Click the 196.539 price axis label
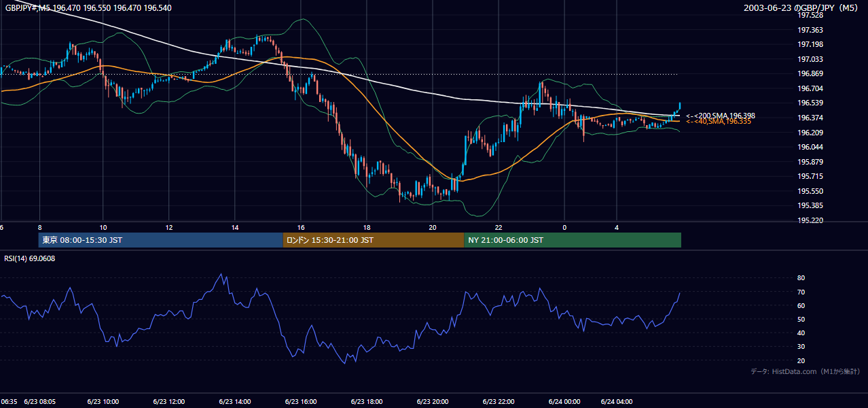 pyautogui.click(x=812, y=103)
